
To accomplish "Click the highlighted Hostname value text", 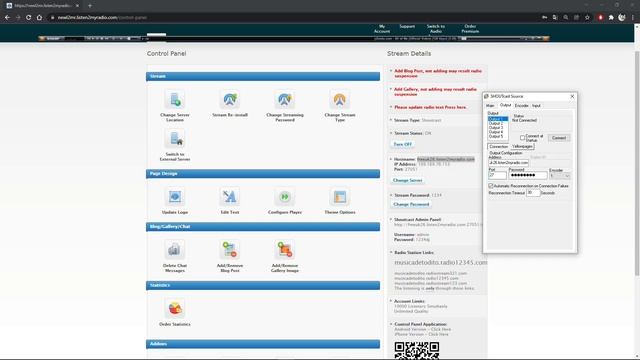I will click(x=446, y=159).
